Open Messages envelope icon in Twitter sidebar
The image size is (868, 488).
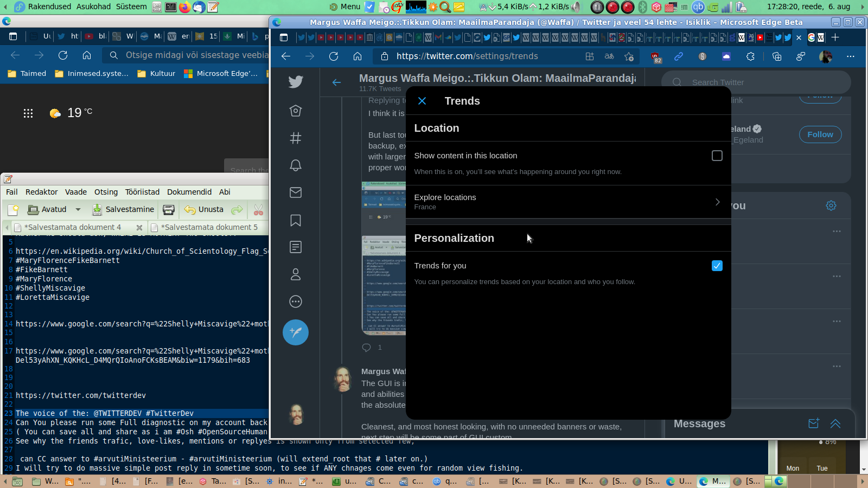296,192
